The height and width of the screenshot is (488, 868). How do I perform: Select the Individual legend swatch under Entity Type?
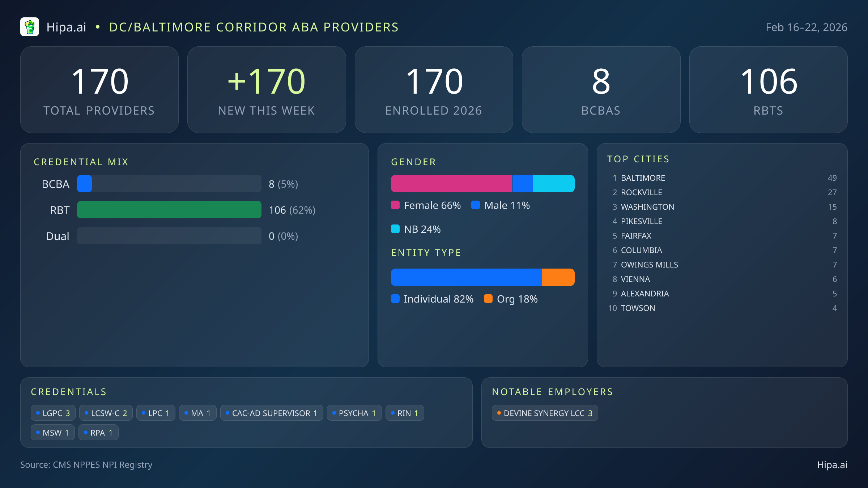[396, 299]
